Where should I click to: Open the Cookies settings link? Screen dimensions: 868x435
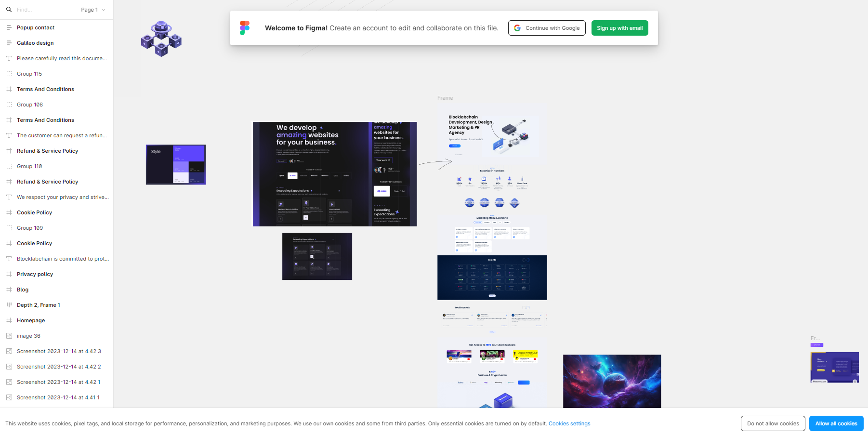(569, 423)
